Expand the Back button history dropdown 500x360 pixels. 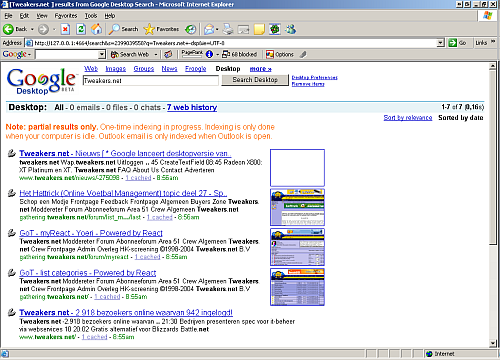(x=32, y=29)
